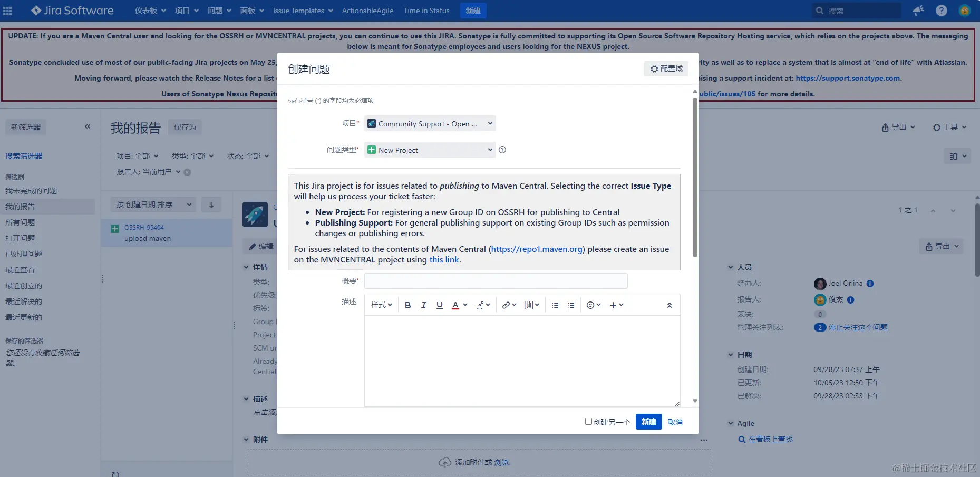Open the attachment insert tool
The width and height of the screenshot is (980, 477).
(531, 305)
